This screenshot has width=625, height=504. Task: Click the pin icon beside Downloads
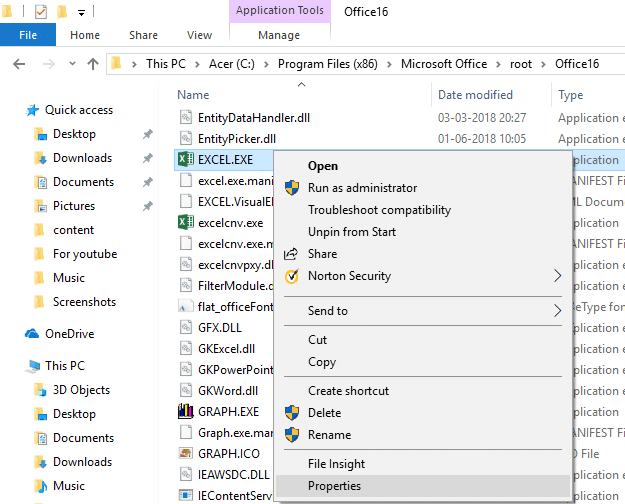148,158
